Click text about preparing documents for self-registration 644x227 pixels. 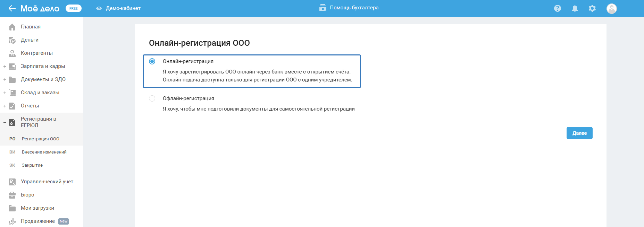pos(259,109)
